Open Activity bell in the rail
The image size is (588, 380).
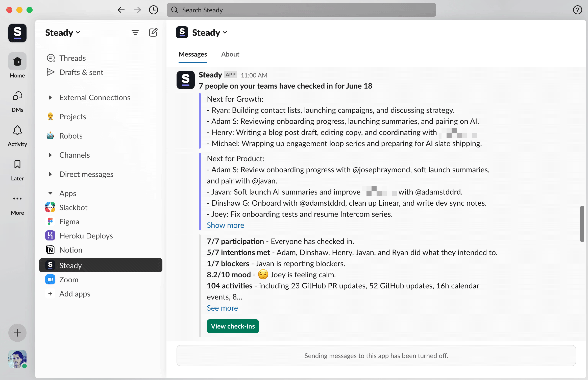pyautogui.click(x=17, y=136)
